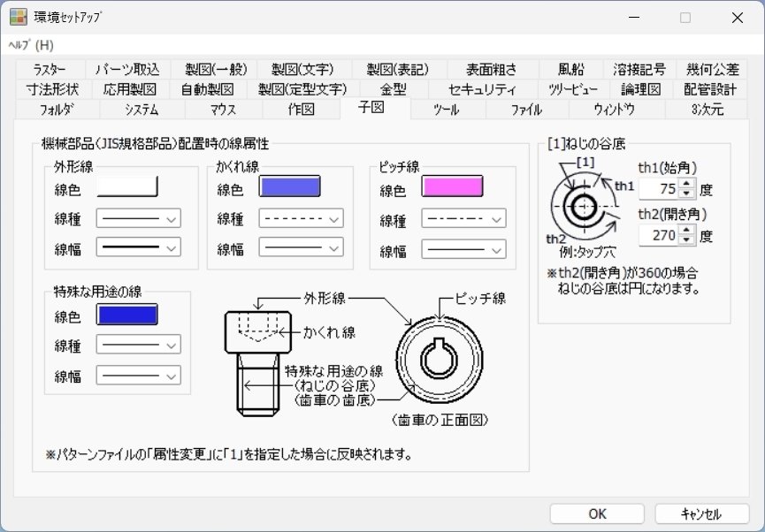Open the ウィンドウ tab
The width and height of the screenshot is (765, 532).
click(616, 110)
